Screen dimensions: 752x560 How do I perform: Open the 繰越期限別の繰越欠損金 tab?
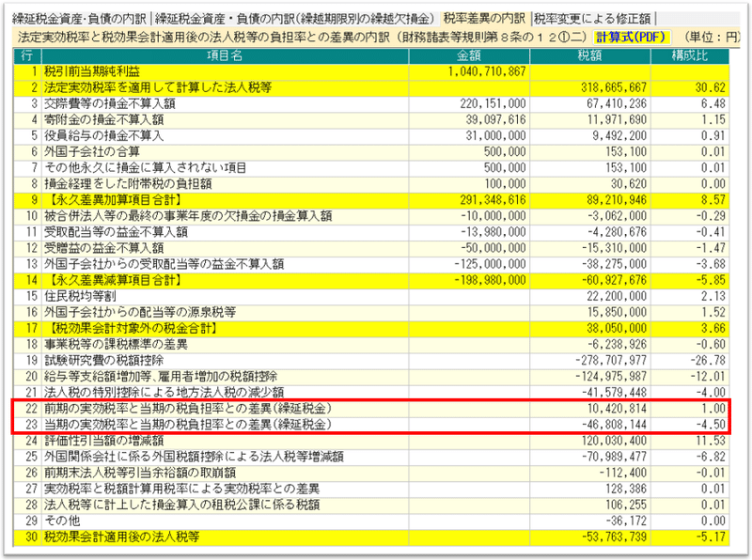[x=294, y=19]
